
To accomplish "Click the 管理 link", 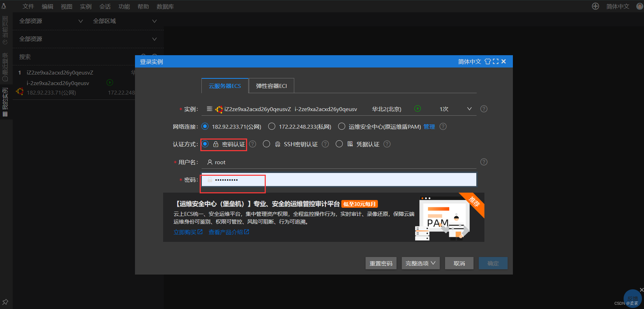I will 429,127.
